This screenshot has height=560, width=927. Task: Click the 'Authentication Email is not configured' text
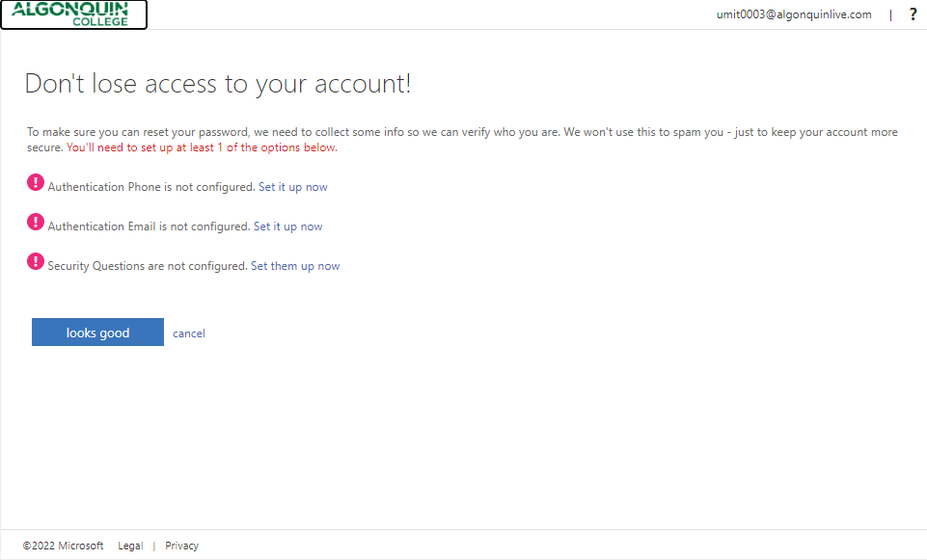[149, 227]
